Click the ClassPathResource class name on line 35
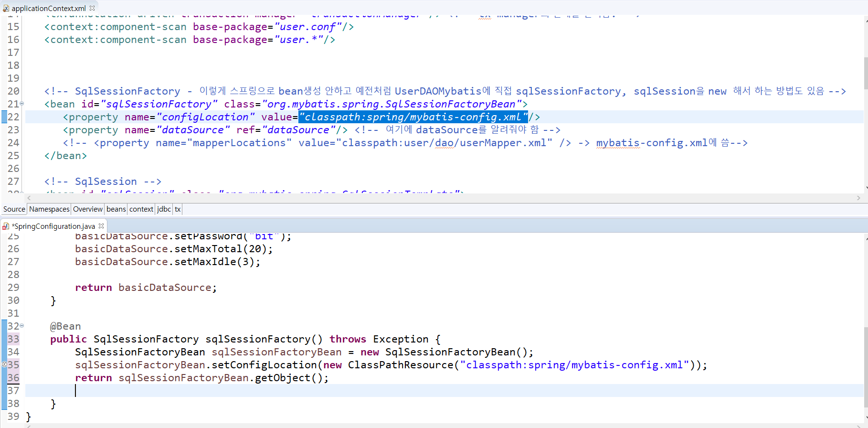Screen dimensions: 868x428 coord(401,365)
